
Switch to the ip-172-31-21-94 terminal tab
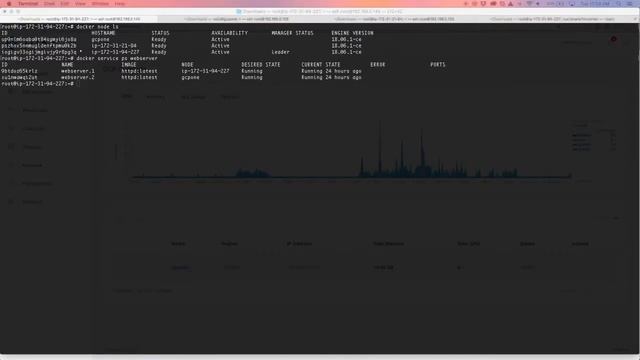coord(394,19)
